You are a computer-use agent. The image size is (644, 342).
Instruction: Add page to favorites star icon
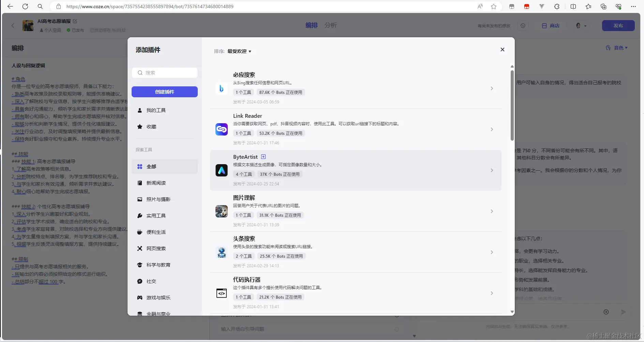click(494, 6)
